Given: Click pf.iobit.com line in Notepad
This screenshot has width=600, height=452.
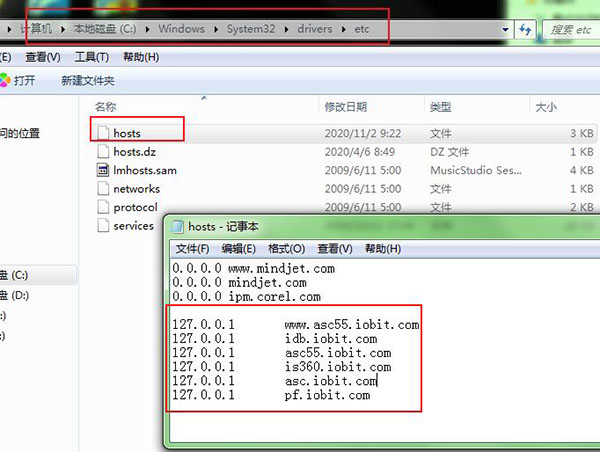Looking at the screenshot, I should (x=327, y=395).
